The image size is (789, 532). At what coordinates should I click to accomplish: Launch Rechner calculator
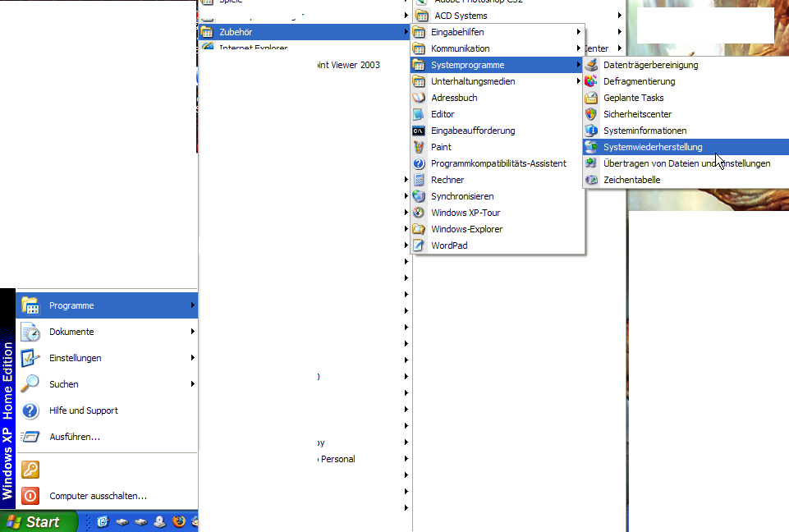click(x=498, y=180)
